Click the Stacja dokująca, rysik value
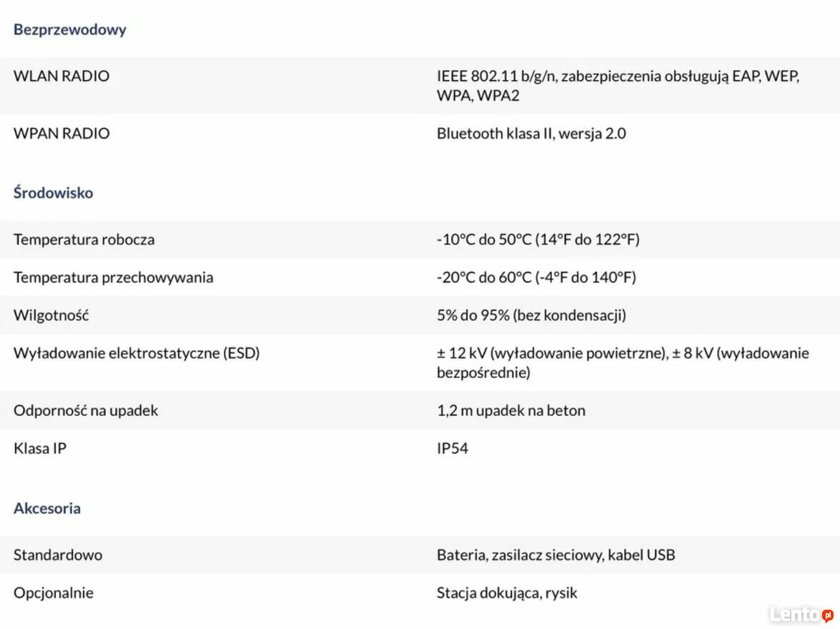 coord(507,593)
